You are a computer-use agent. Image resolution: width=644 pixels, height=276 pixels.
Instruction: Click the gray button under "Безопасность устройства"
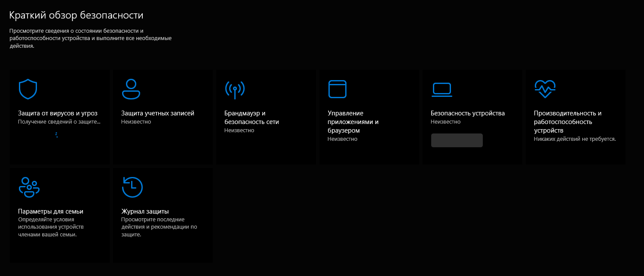coord(457,140)
